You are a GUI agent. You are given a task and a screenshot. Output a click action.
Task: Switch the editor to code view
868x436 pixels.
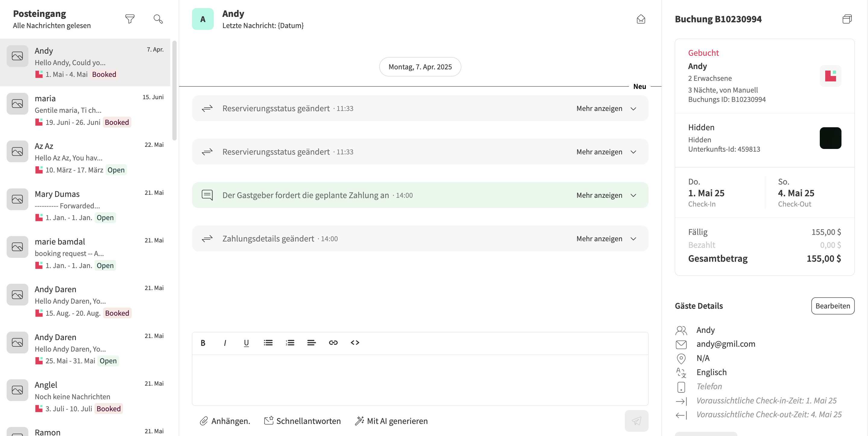tap(354, 343)
